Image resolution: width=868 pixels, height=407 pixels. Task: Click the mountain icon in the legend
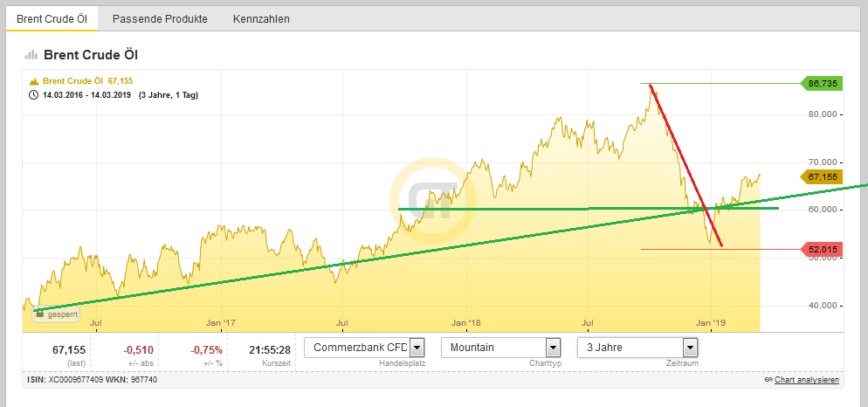click(x=33, y=81)
